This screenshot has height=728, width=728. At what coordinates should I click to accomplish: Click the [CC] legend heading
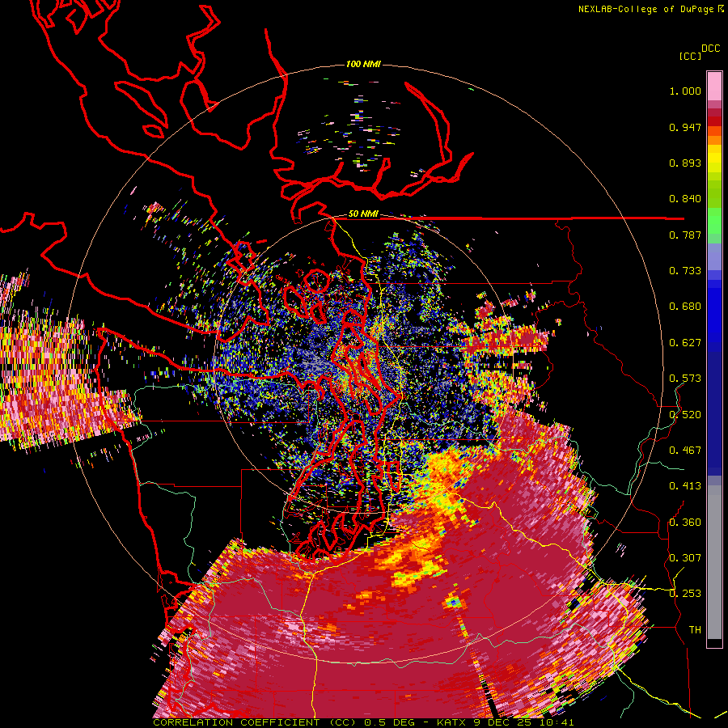click(x=690, y=56)
